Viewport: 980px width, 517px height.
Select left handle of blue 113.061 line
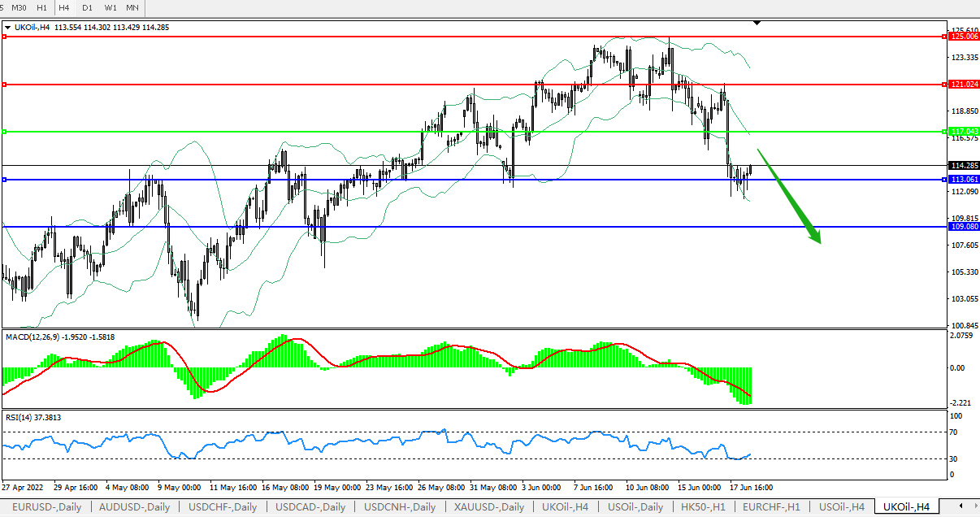(x=5, y=180)
